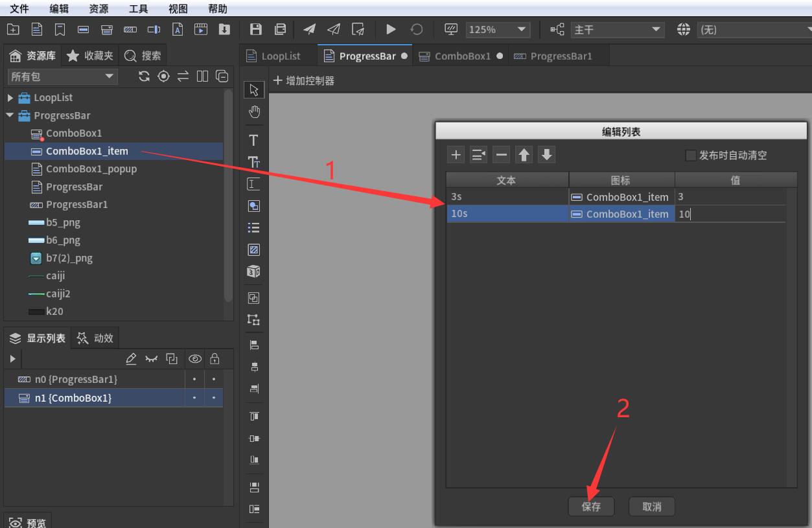Switch to the 收藏夹 favorites tab

[x=90, y=56]
